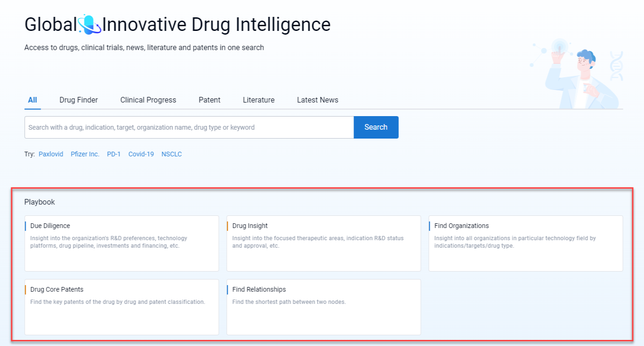The height and width of the screenshot is (346, 644).
Task: Select the Covid-19 suggested search
Action: 141,154
